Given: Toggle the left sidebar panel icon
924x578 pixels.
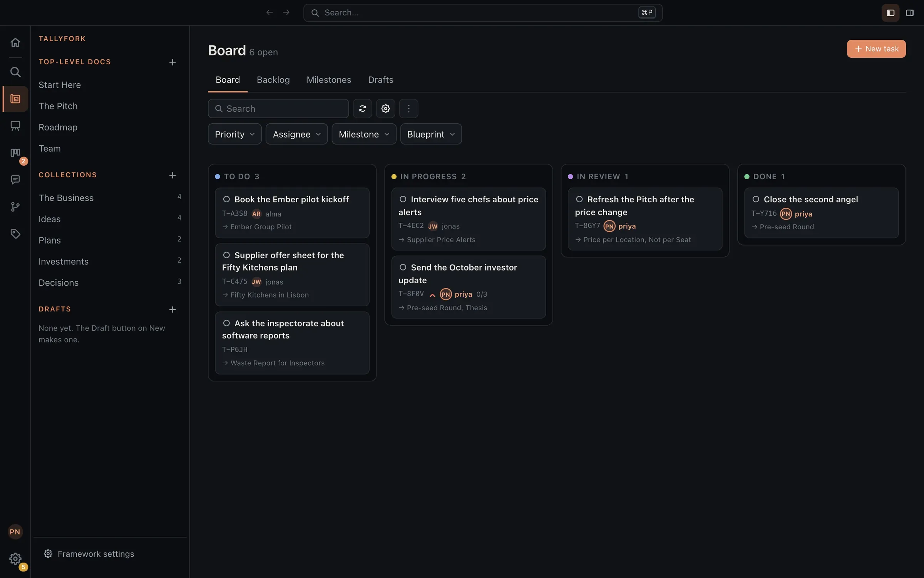Looking at the screenshot, I should click(x=890, y=13).
